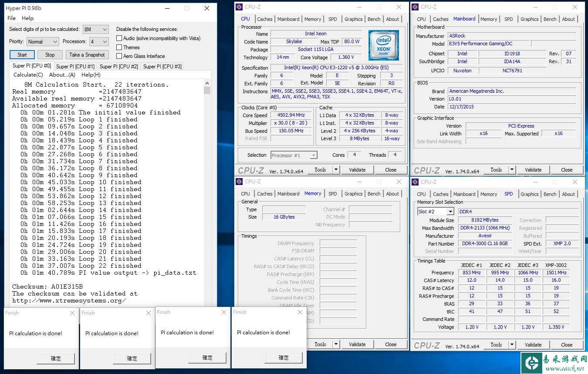Open Tools dropdown arrow in Mainboard window
This screenshot has width=588, height=374.
pos(512,170)
